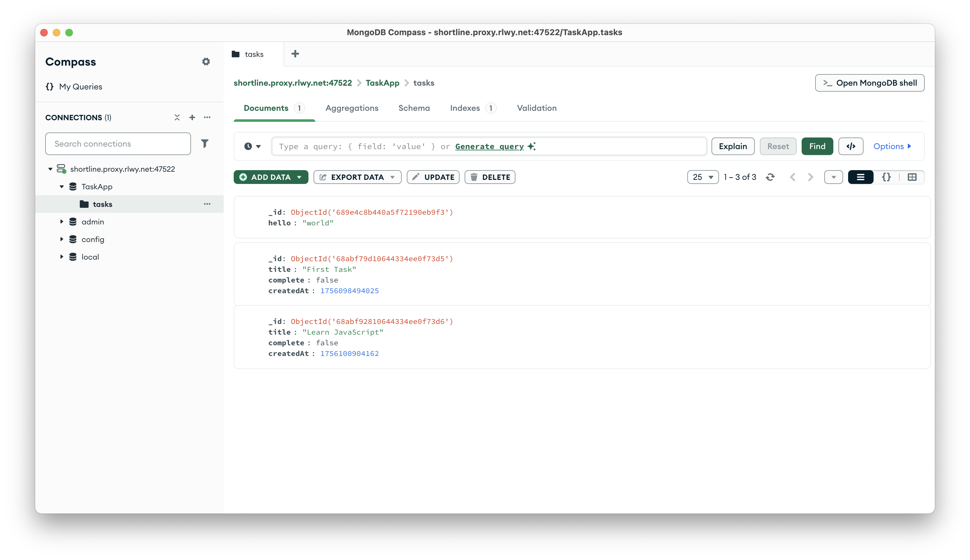Click the Generate query link
The width and height of the screenshot is (970, 560).
[489, 146]
